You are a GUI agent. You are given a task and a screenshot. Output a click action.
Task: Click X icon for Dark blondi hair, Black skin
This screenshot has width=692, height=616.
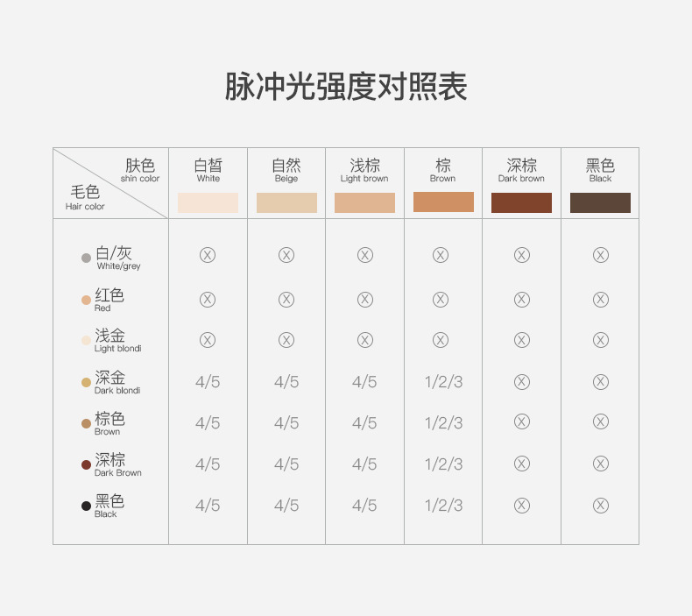[x=601, y=381]
